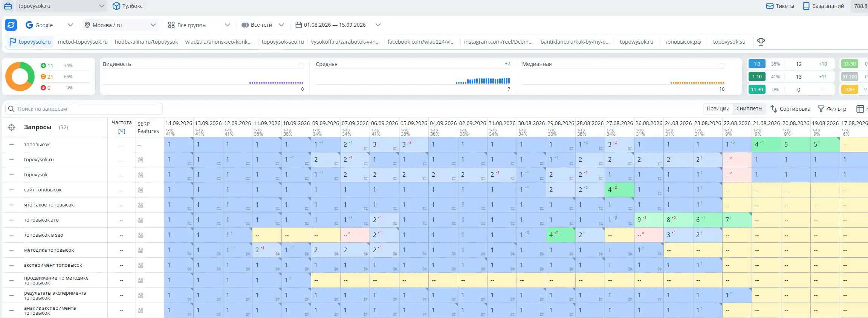The height and width of the screenshot is (318, 868).
Task: Click SERP features icon for topovysok.ru
Action: [141, 160]
